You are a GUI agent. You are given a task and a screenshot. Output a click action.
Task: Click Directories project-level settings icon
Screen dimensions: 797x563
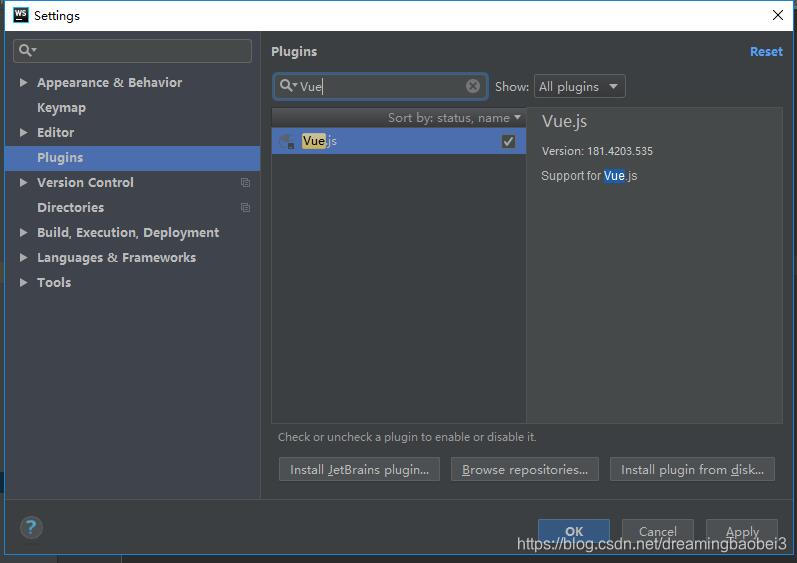pos(245,207)
